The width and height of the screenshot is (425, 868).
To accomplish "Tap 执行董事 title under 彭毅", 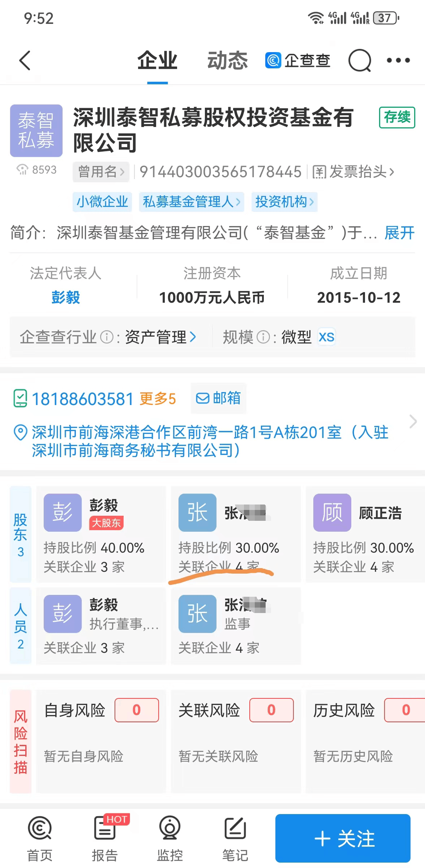I will tap(124, 624).
